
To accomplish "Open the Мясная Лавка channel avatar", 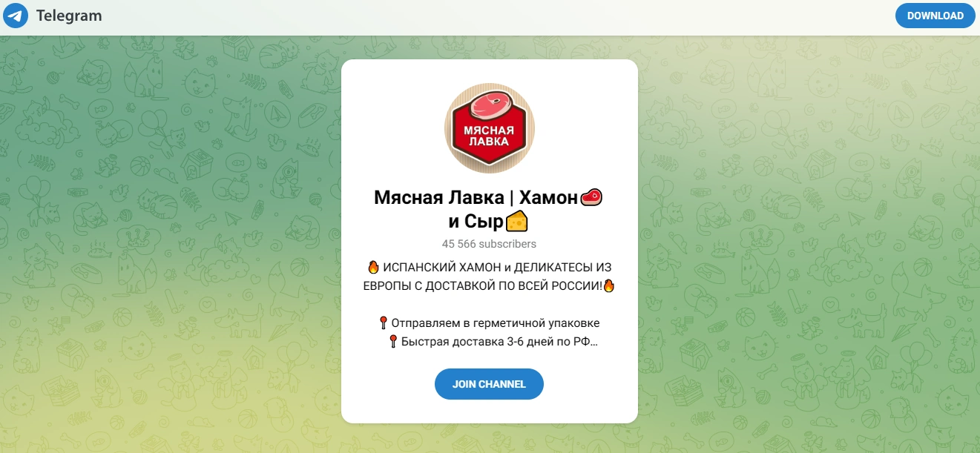I will [490, 129].
